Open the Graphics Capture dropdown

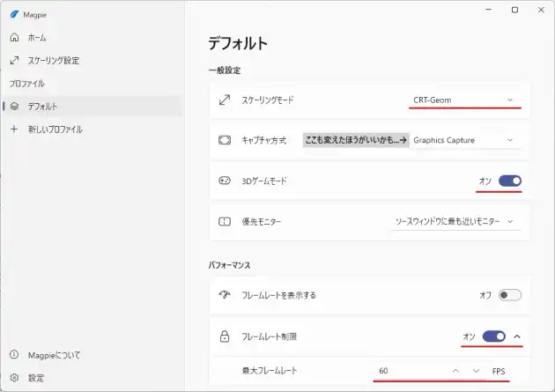464,140
